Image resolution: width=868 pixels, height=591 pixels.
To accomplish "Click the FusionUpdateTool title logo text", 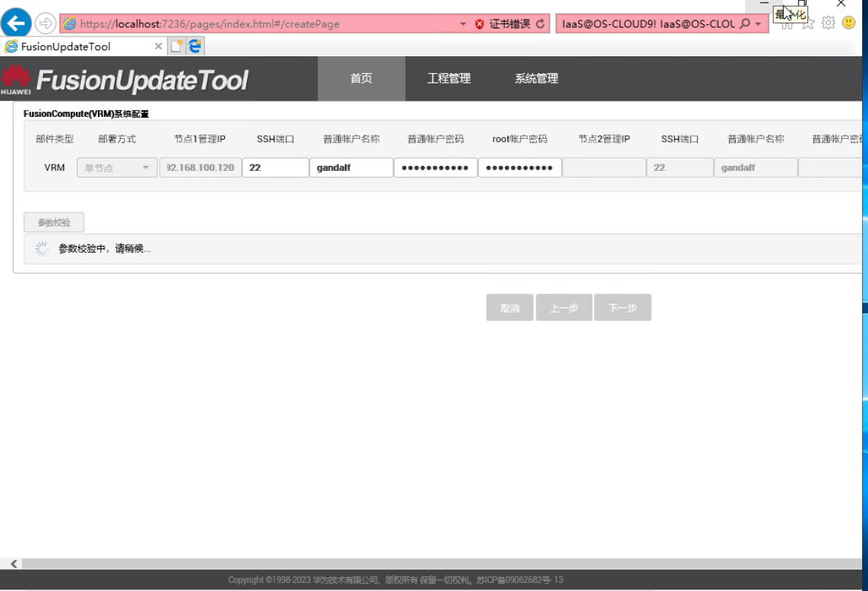I will tap(142, 81).
